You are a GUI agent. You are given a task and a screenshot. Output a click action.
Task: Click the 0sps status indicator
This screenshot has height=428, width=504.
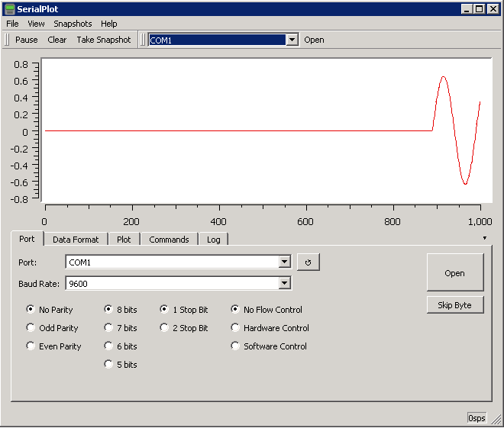coord(477,418)
